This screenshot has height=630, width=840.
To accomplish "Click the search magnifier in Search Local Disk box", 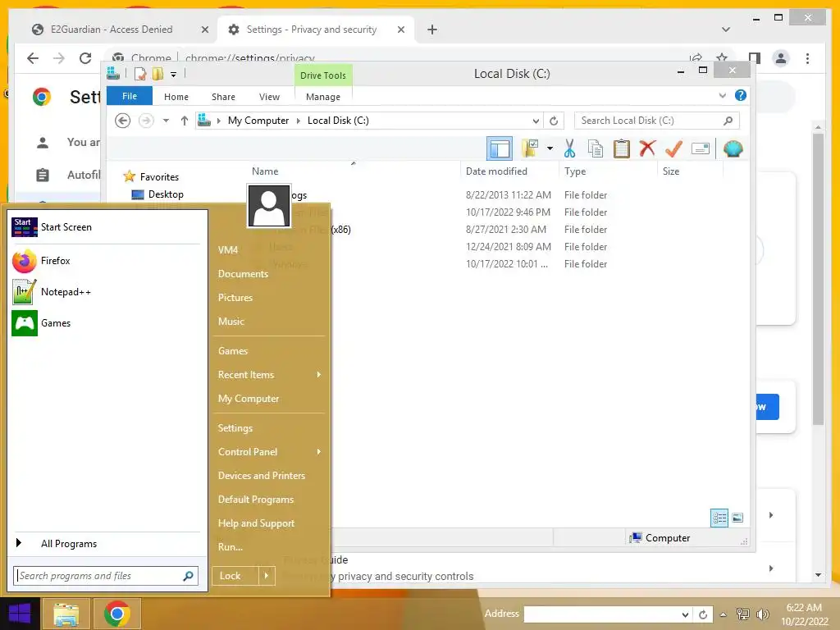I will pyautogui.click(x=728, y=121).
